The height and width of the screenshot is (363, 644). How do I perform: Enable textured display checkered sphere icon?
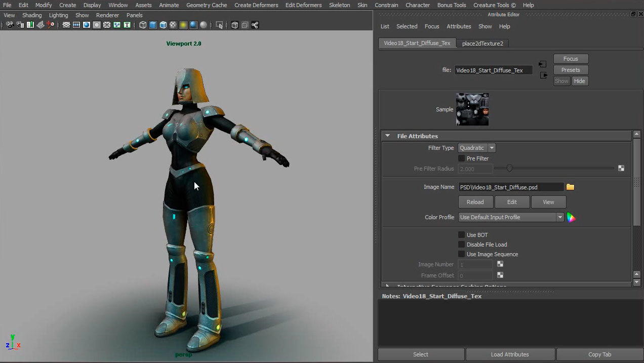pyautogui.click(x=173, y=25)
